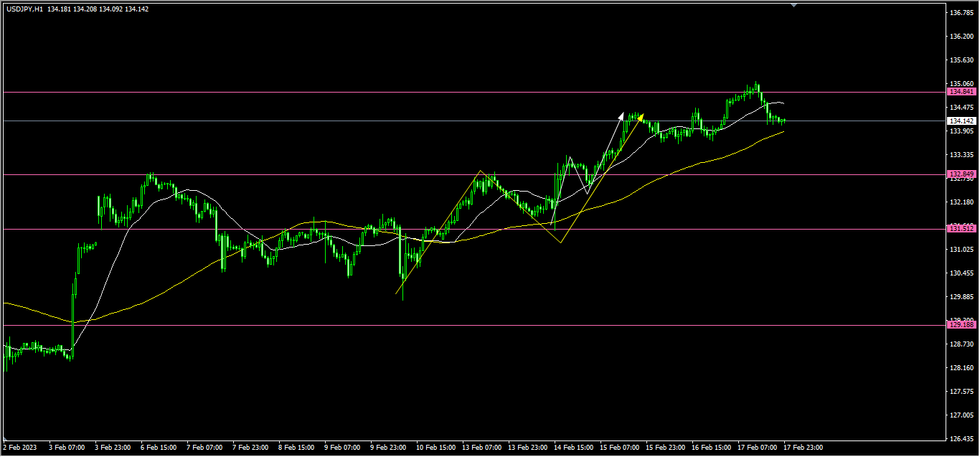Click the USDJPY,H1 symbol title text
This screenshot has width=980, height=457.
[24, 9]
